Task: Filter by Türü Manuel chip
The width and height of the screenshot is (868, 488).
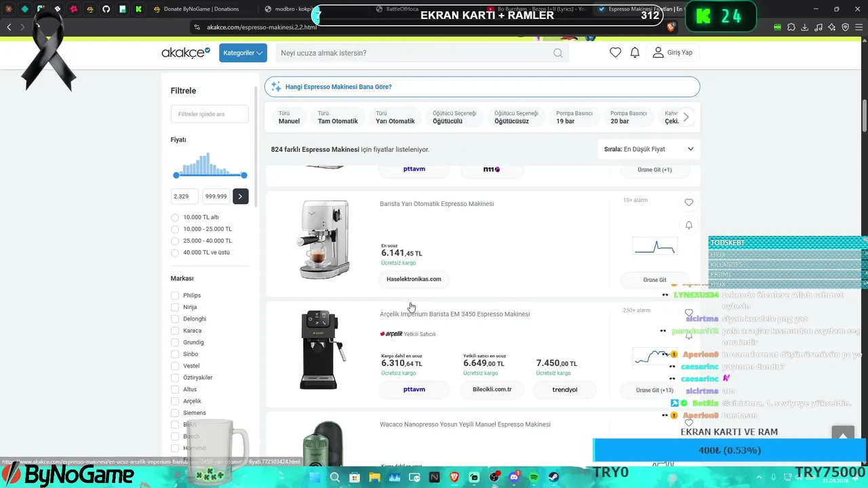Action: pos(289,117)
